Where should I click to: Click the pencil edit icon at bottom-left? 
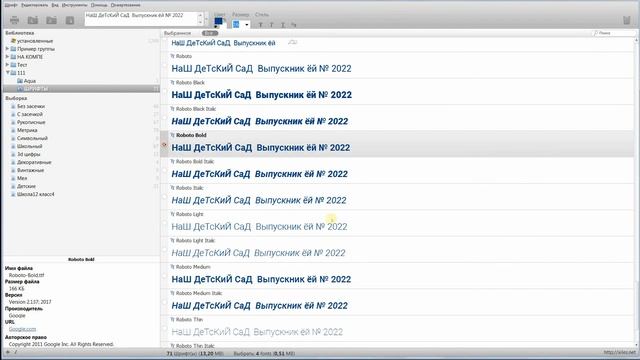tap(16, 352)
